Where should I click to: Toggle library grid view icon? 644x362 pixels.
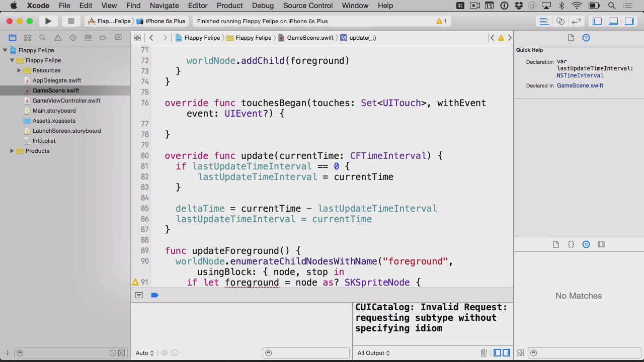521,353
